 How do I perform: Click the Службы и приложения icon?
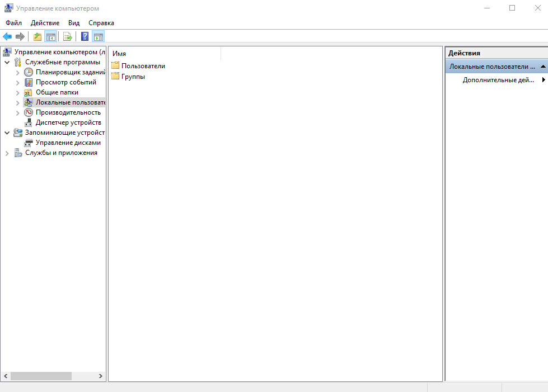coord(18,153)
